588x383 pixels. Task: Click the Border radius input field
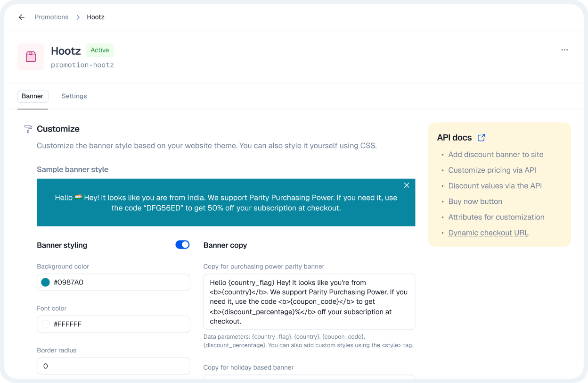pyautogui.click(x=113, y=366)
